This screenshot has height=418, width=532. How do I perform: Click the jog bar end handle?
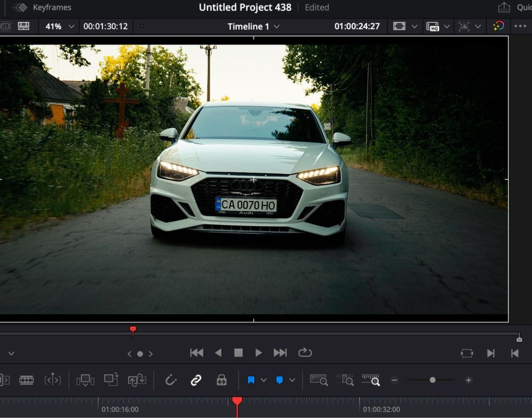pyautogui.click(x=519, y=338)
